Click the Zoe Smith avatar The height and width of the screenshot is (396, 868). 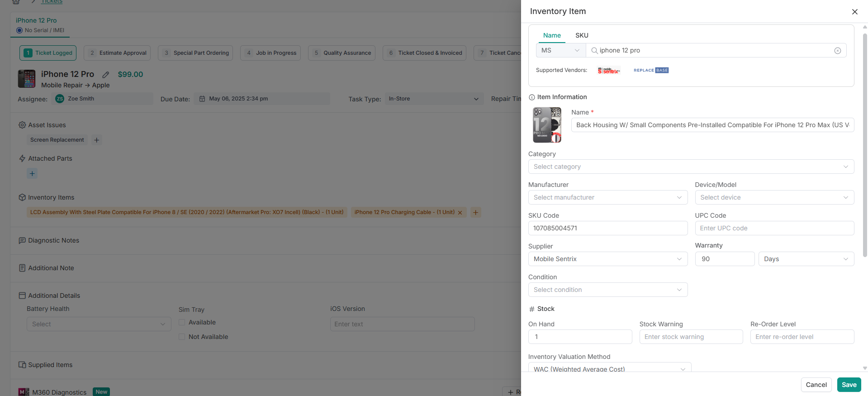tap(60, 99)
